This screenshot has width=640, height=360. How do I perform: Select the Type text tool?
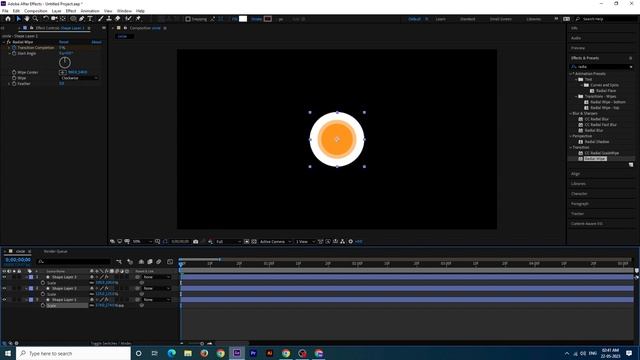90,19
